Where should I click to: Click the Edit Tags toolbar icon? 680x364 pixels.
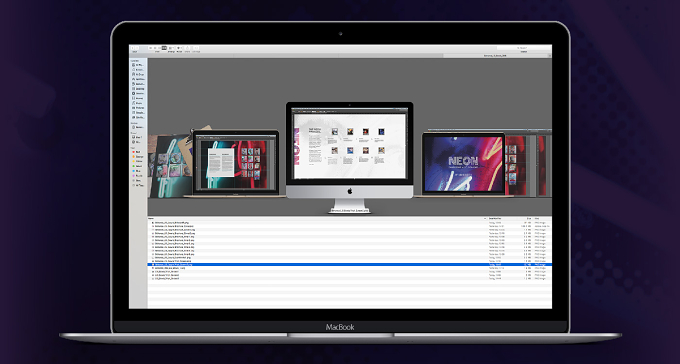196,48
